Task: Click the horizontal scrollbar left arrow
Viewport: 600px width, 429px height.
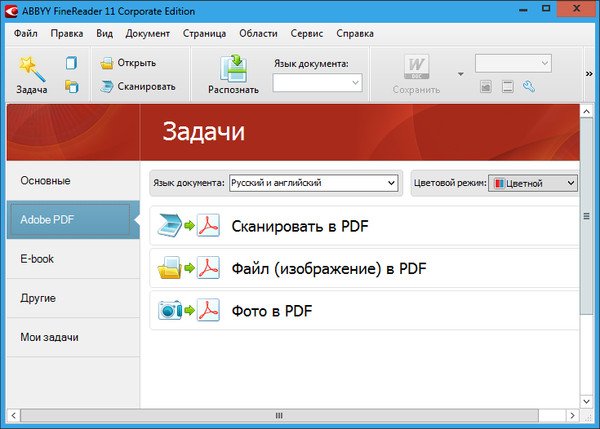Action: (13, 416)
